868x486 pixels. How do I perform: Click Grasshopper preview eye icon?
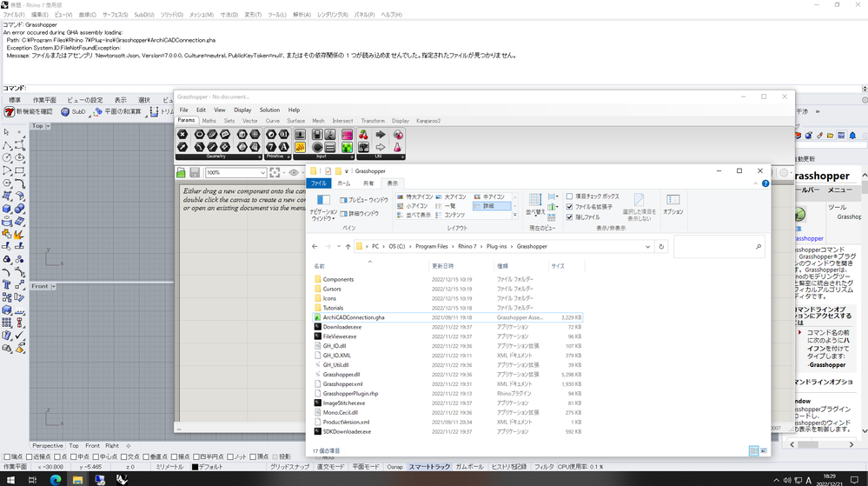[294, 173]
